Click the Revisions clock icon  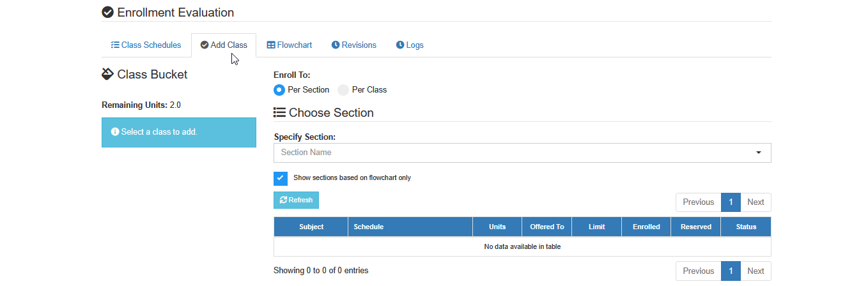336,45
